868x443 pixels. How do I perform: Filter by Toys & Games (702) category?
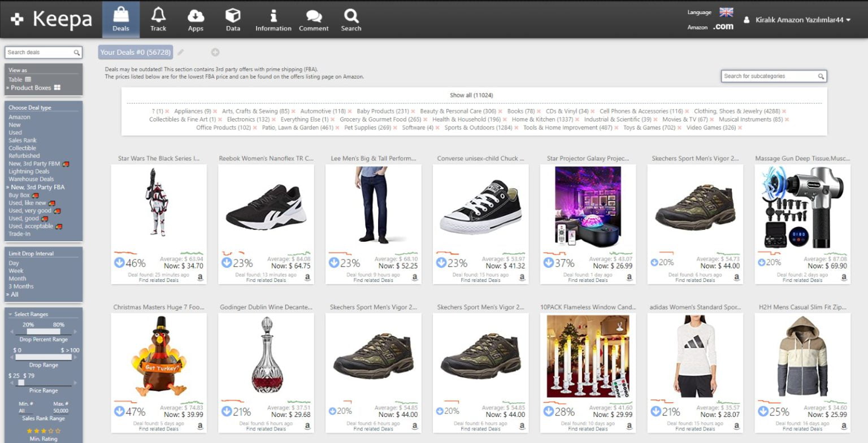click(649, 128)
